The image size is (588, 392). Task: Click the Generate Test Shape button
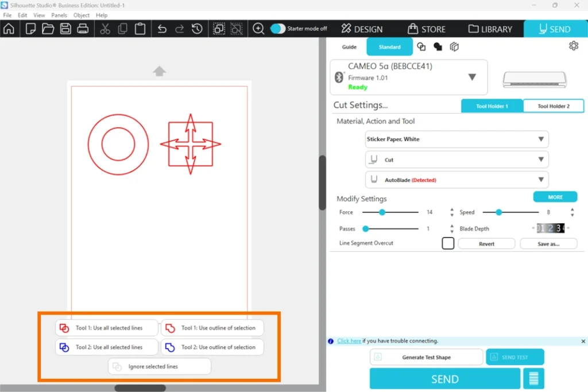(x=426, y=357)
